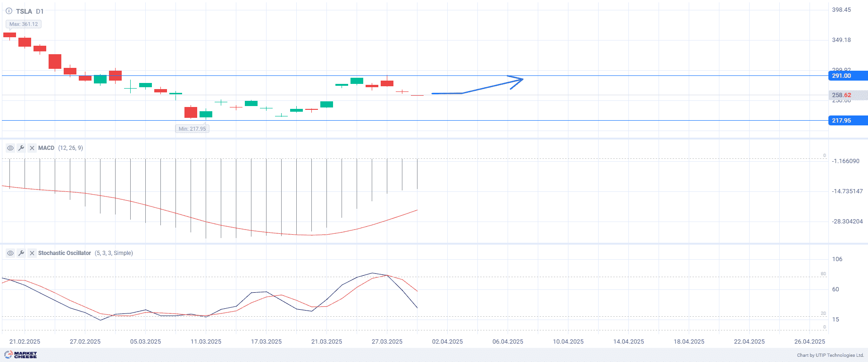Click the 27.02.2025 date label
Viewport: 868px width, 362px height.
tap(85, 342)
